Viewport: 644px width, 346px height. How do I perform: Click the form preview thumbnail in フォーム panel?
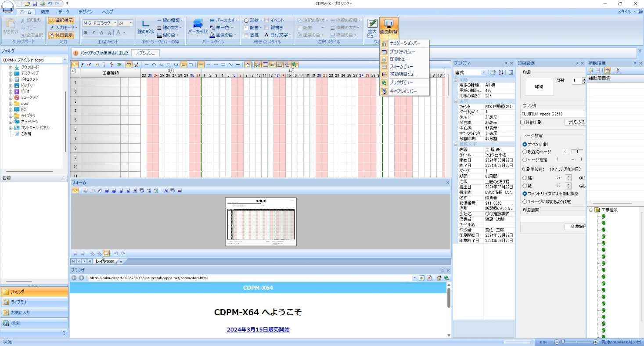click(x=261, y=222)
